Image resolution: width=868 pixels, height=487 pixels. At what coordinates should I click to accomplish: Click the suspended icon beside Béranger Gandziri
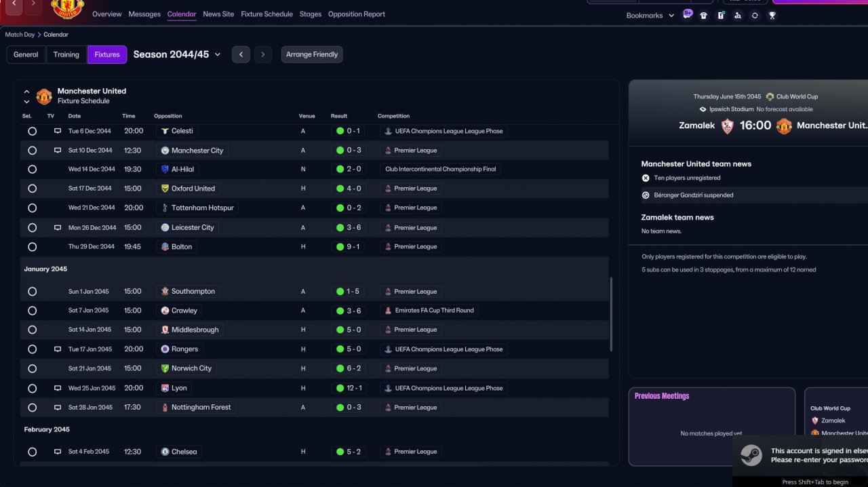pyautogui.click(x=646, y=195)
